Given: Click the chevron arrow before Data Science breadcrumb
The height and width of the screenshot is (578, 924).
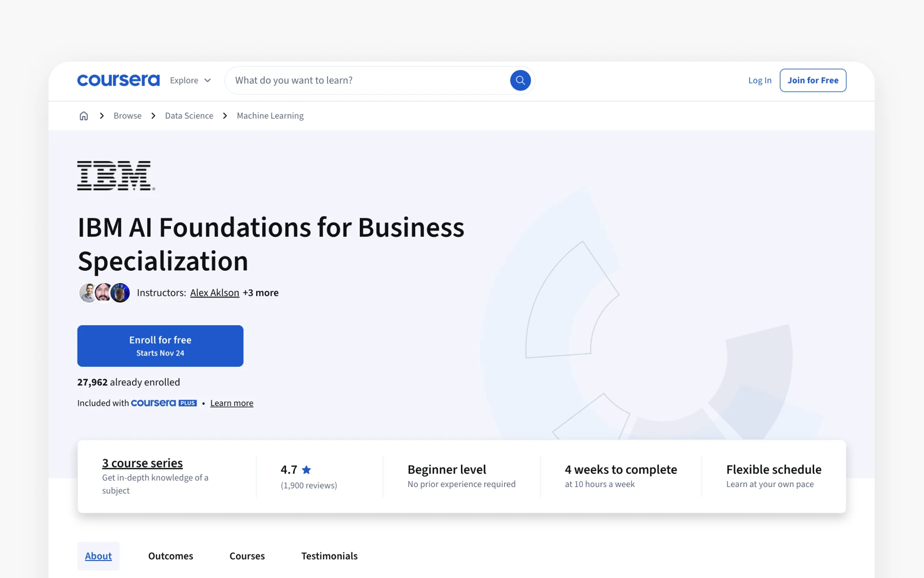Looking at the screenshot, I should tap(153, 116).
